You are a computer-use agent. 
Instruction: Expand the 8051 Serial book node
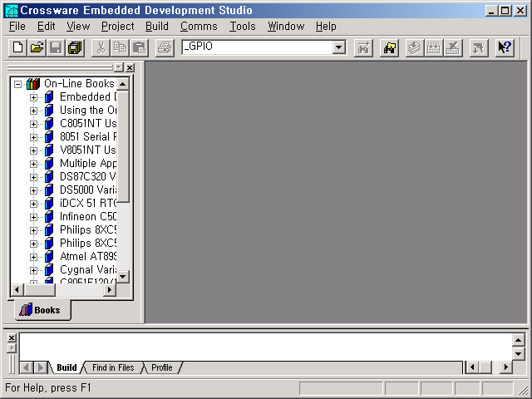tap(33, 137)
